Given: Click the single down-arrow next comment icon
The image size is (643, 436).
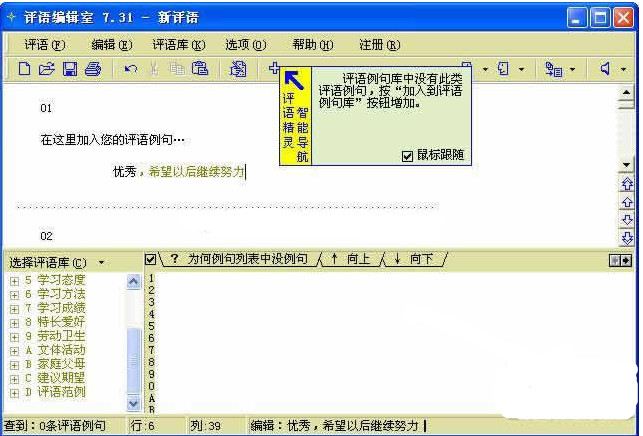Looking at the screenshot, I should click(x=627, y=220).
